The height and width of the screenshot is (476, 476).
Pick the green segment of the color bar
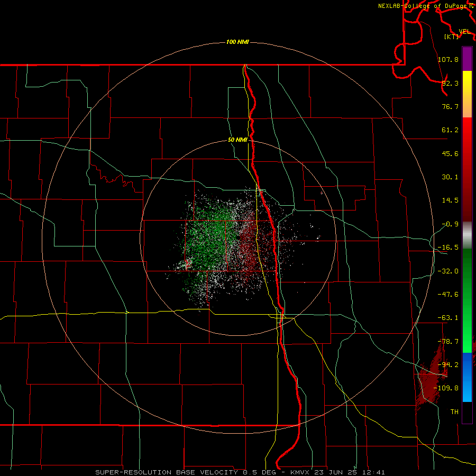pyautogui.click(x=467, y=300)
